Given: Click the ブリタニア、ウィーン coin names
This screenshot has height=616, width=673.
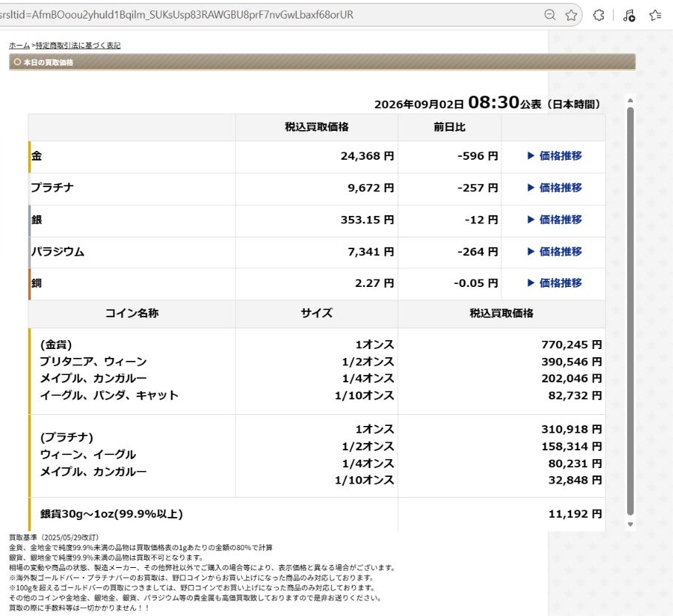Looking at the screenshot, I should point(93,362).
